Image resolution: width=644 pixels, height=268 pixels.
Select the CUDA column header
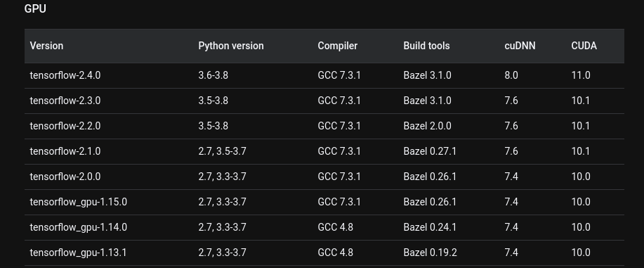tap(584, 46)
